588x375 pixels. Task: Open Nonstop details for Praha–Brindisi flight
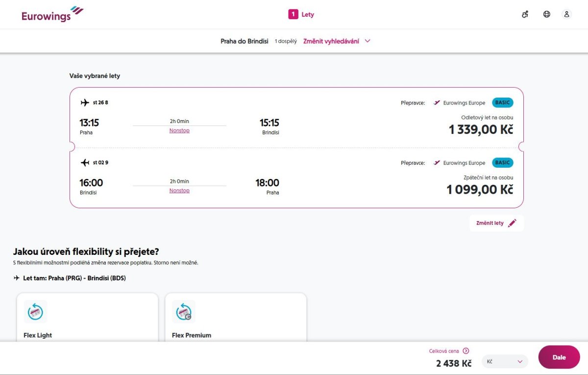click(179, 130)
